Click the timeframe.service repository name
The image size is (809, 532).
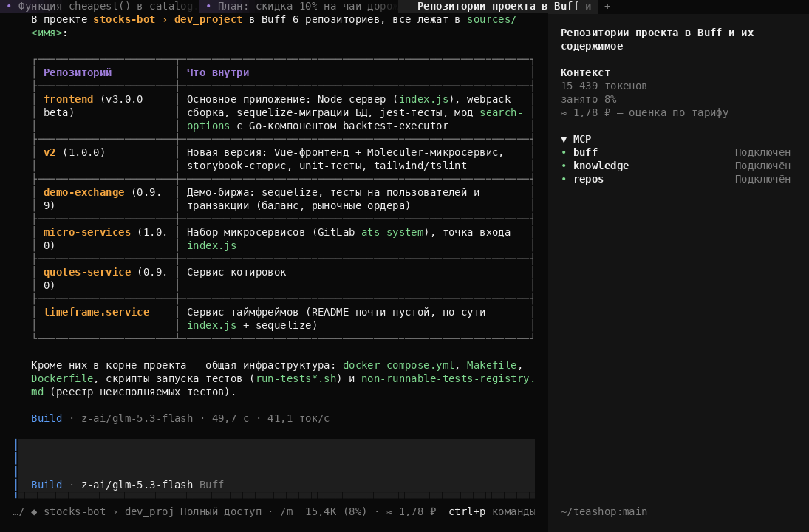97,312
